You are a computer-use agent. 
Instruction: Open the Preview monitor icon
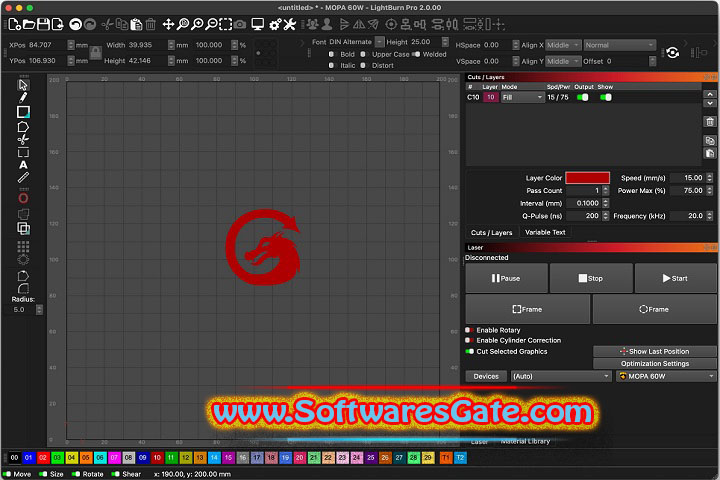[258, 24]
